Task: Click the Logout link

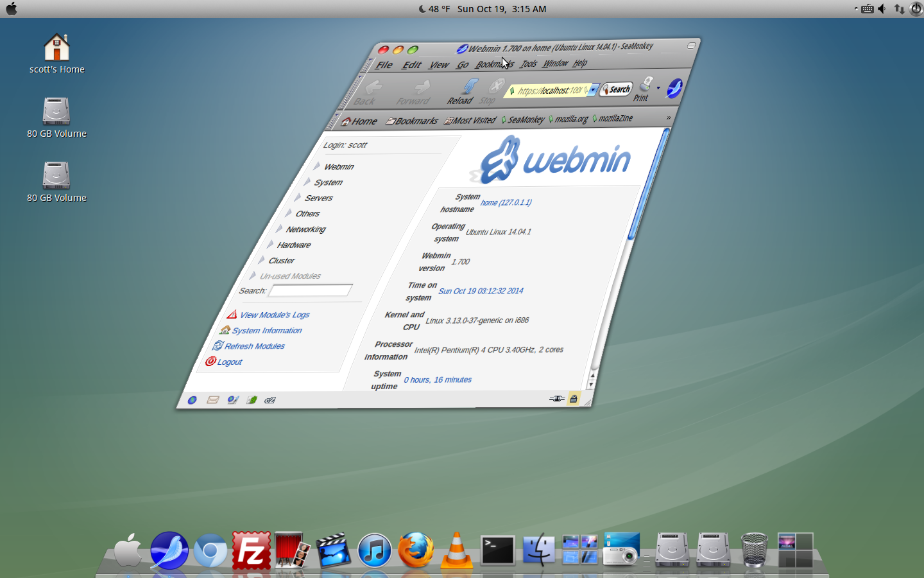Action: point(230,362)
